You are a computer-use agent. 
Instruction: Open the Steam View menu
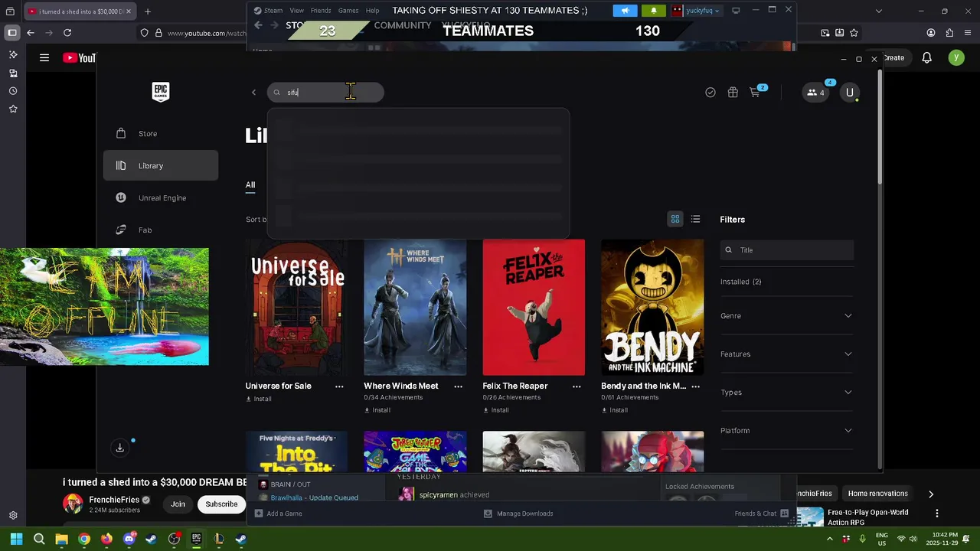[296, 11]
